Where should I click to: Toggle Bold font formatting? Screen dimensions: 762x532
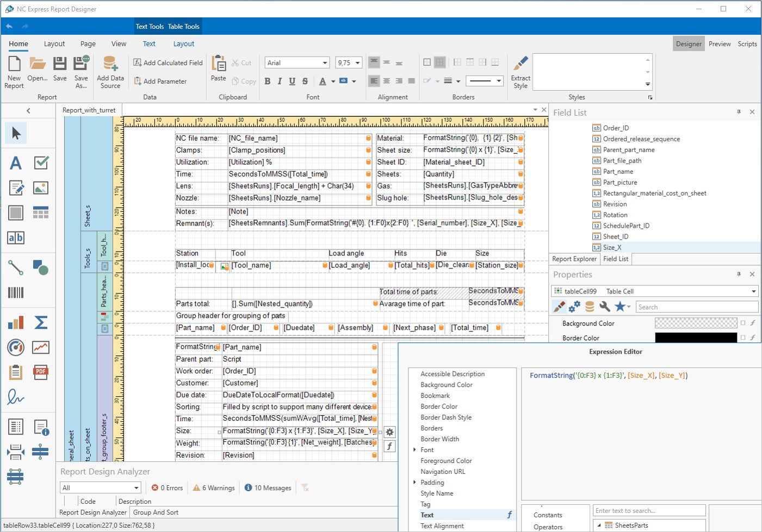267,81
